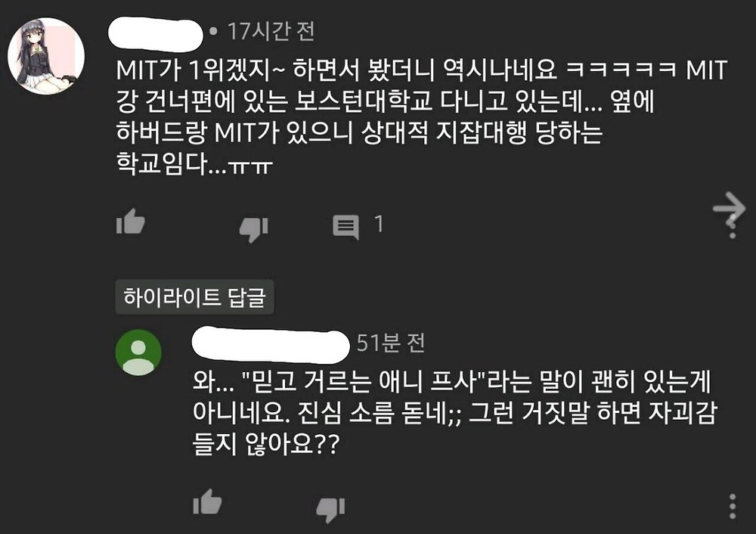Viewport: 756px width, 534px height.
Task: Open three-dot menu on highlighted reply
Action: pos(733,507)
